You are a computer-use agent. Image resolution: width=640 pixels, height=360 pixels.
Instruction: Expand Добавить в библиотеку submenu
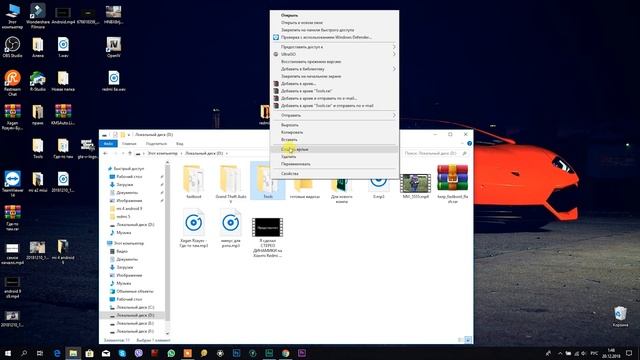point(335,69)
